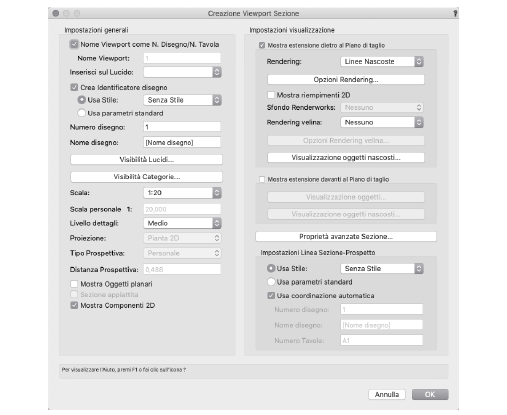507x415 pixels.
Task: Confirm the dialog with OK
Action: [x=430, y=395]
